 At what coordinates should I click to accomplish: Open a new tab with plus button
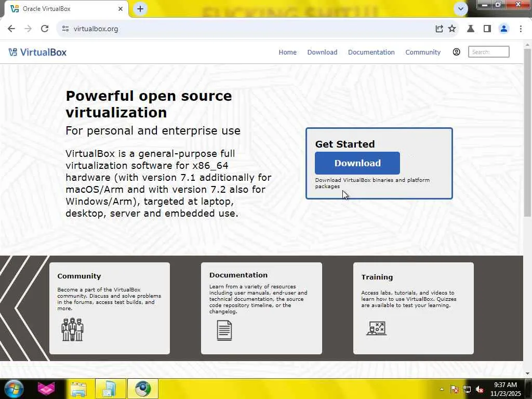(x=140, y=9)
